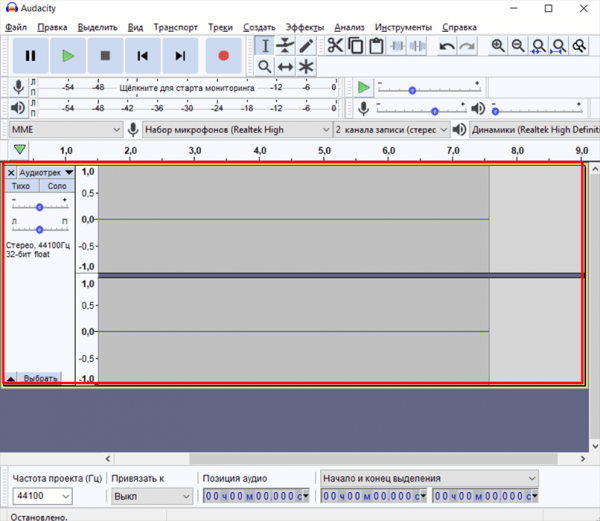
Task: Skip to start of the track
Action: [142, 56]
